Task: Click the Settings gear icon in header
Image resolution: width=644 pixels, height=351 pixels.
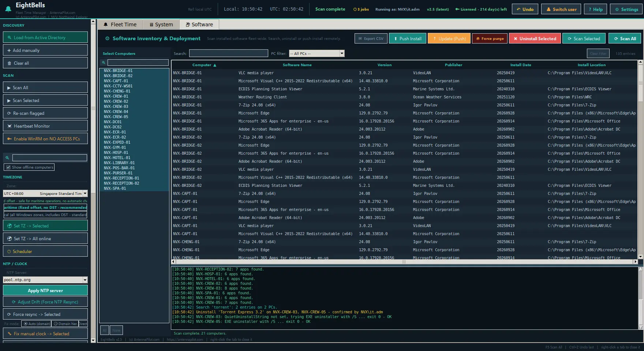Action: 617,10
